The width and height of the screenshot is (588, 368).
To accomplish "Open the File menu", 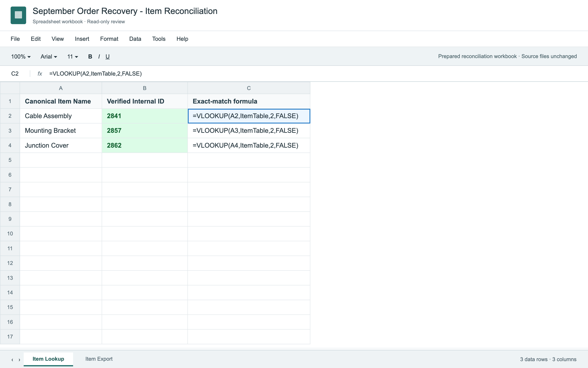I will [15, 39].
